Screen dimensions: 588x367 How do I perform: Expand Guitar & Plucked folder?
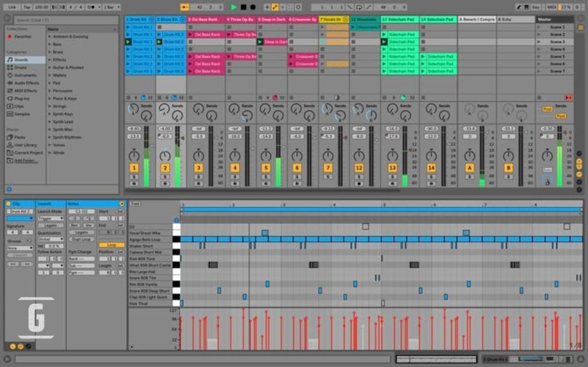(49, 68)
